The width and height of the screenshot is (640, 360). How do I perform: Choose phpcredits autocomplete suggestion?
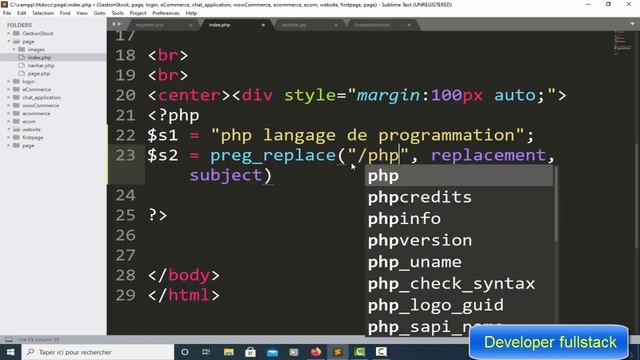pyautogui.click(x=459, y=198)
